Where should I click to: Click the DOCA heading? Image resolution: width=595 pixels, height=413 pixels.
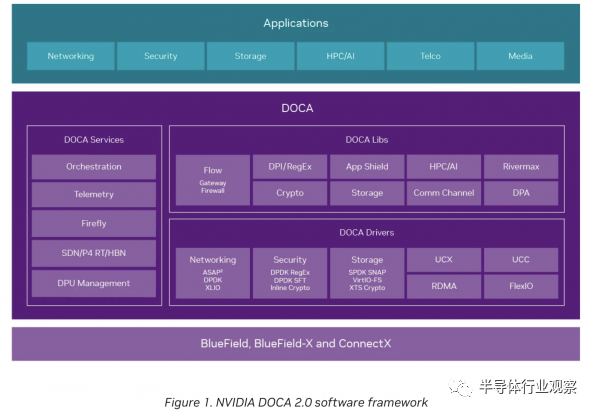point(297,108)
